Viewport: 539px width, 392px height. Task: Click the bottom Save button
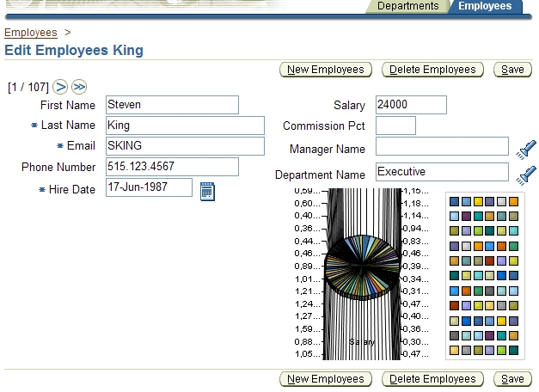pos(512,379)
